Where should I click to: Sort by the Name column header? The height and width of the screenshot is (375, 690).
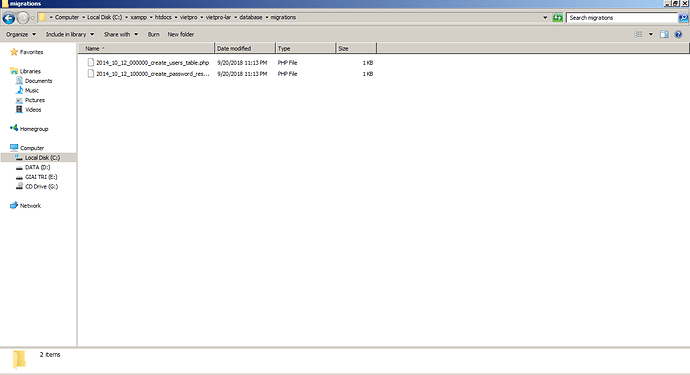click(x=146, y=48)
